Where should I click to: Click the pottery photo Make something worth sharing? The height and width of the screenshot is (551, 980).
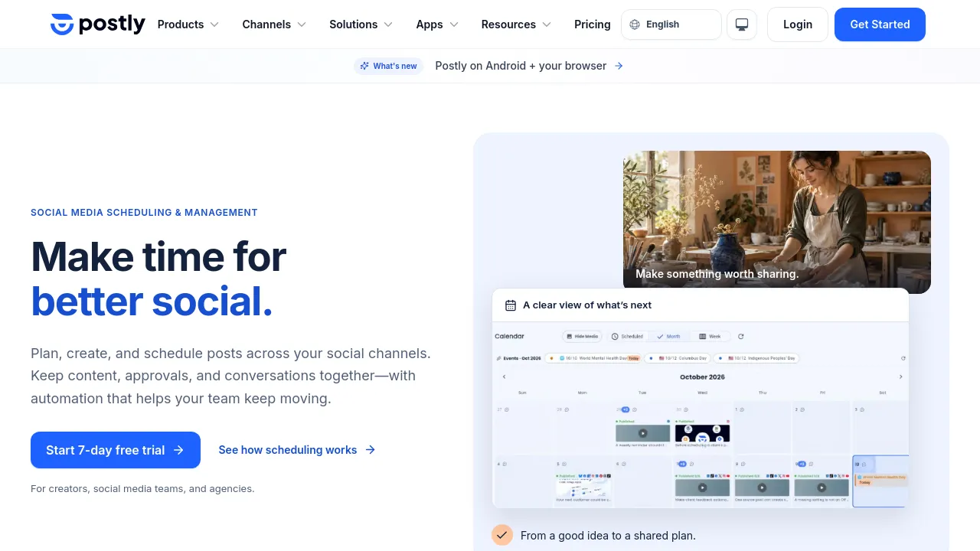coord(777,222)
